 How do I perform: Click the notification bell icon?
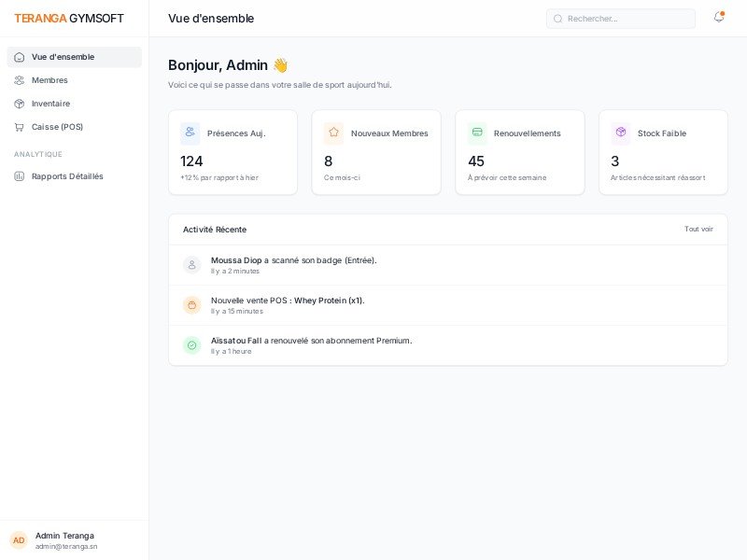(x=718, y=18)
